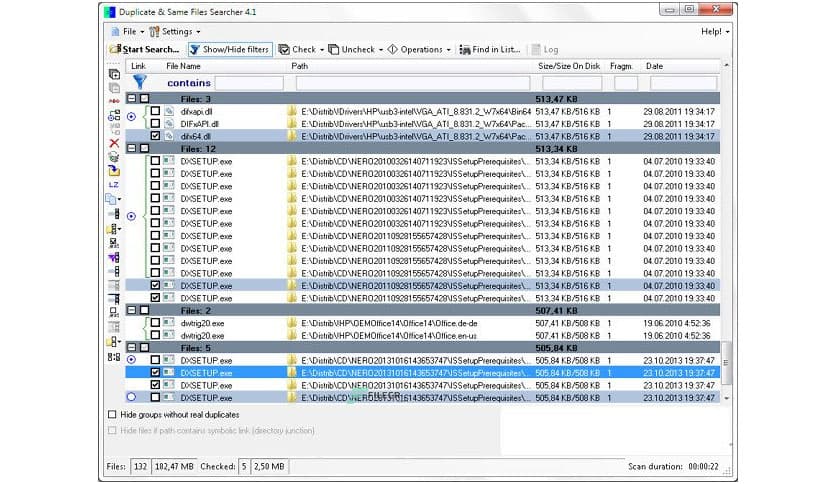Click the recycle bin icon in sidebar
The width and height of the screenshot is (836, 484).
[x=114, y=157]
